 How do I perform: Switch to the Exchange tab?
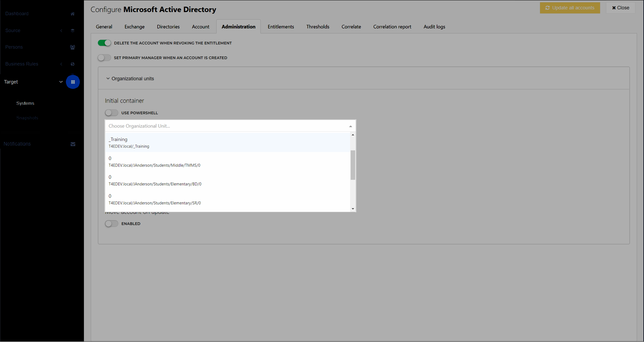click(x=135, y=27)
